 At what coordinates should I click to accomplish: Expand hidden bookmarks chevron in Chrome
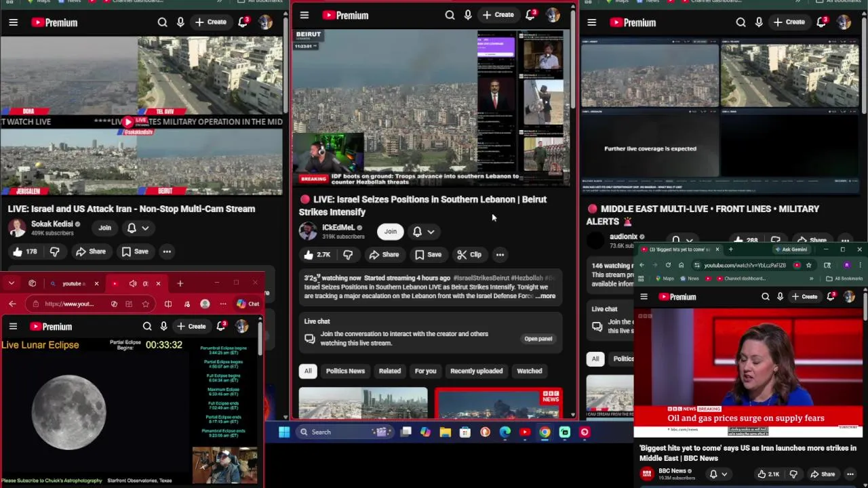(x=811, y=279)
